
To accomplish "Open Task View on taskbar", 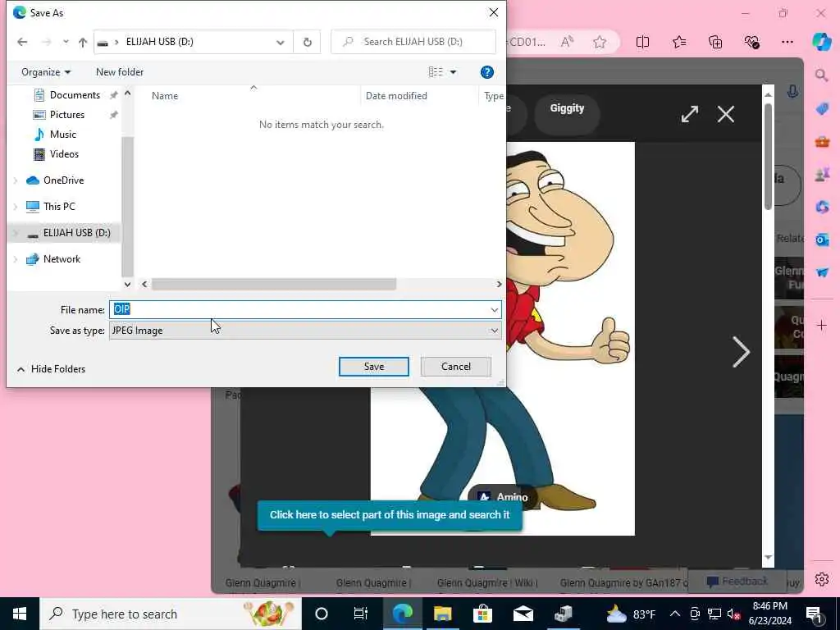I will point(361,614).
